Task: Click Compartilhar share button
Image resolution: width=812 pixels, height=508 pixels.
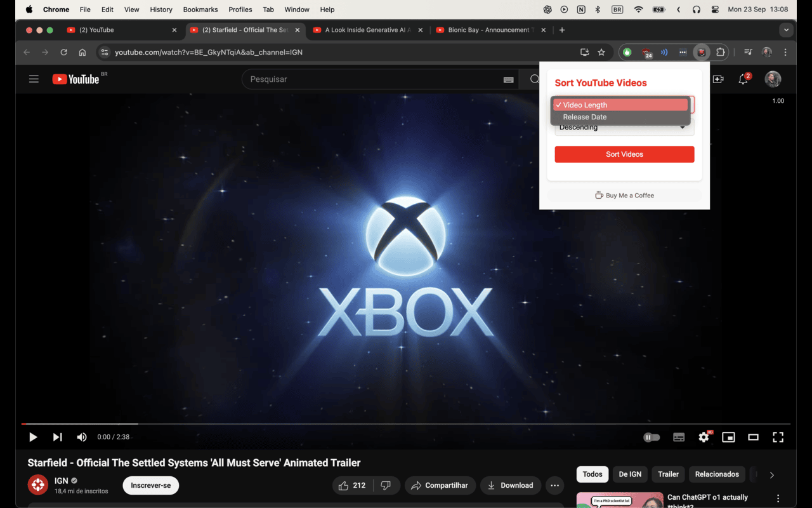Action: [440, 485]
